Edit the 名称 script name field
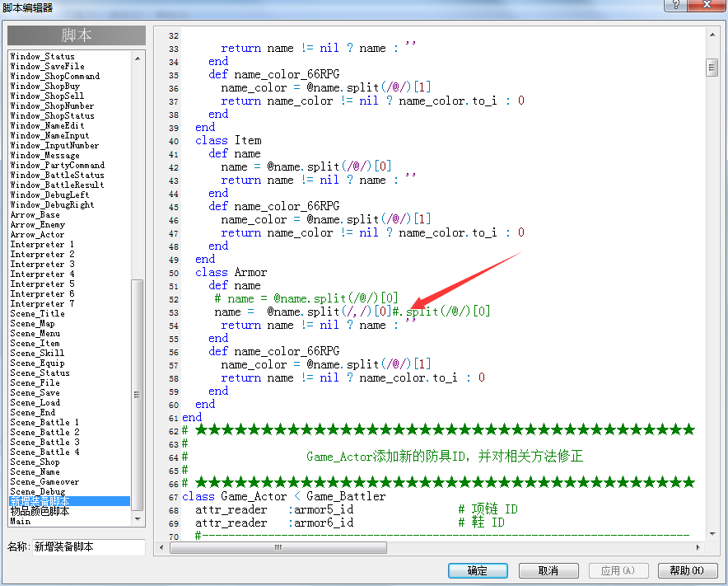This screenshot has height=586, width=728. 89,547
